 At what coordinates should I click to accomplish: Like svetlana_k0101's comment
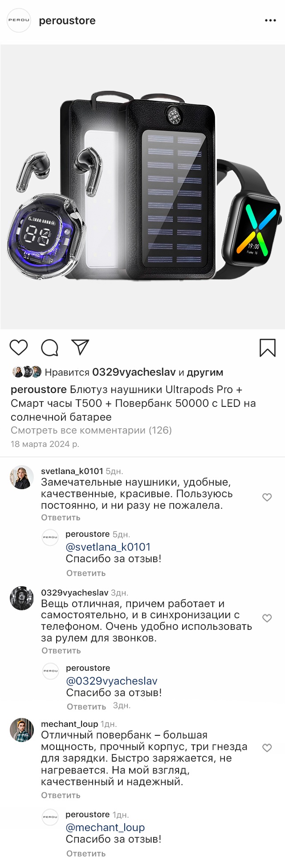coord(267,497)
